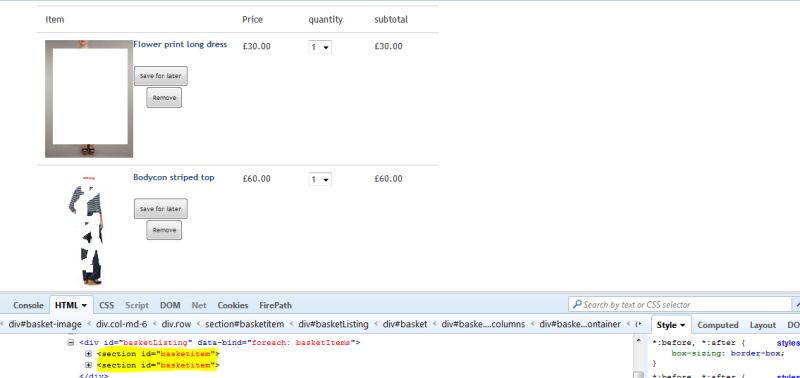This screenshot has width=800, height=378.
Task: Switch to the Computed side panel
Action: 718,325
